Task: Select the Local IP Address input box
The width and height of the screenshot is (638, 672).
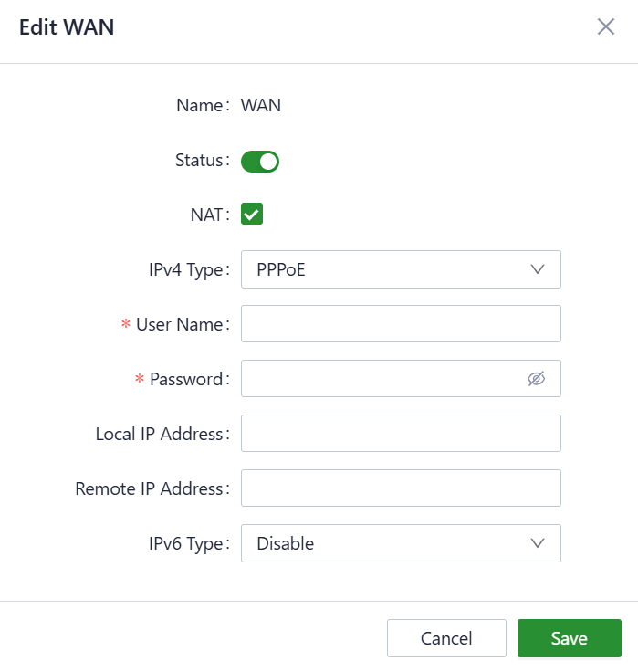Action: [x=401, y=434]
